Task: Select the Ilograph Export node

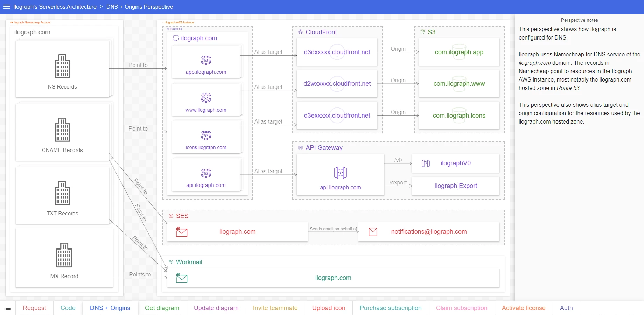Action: 456,186
